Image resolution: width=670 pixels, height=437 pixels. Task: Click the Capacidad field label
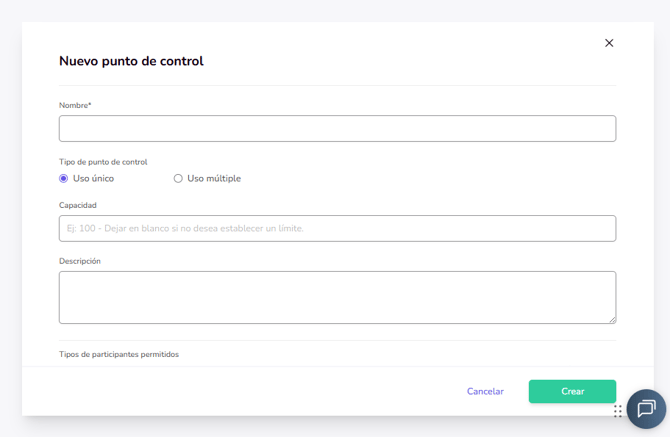(x=78, y=206)
